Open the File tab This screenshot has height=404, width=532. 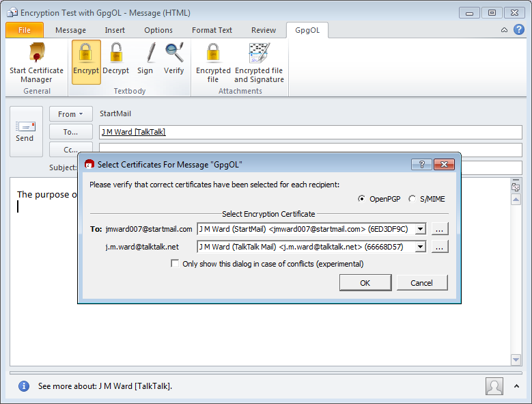coord(25,30)
